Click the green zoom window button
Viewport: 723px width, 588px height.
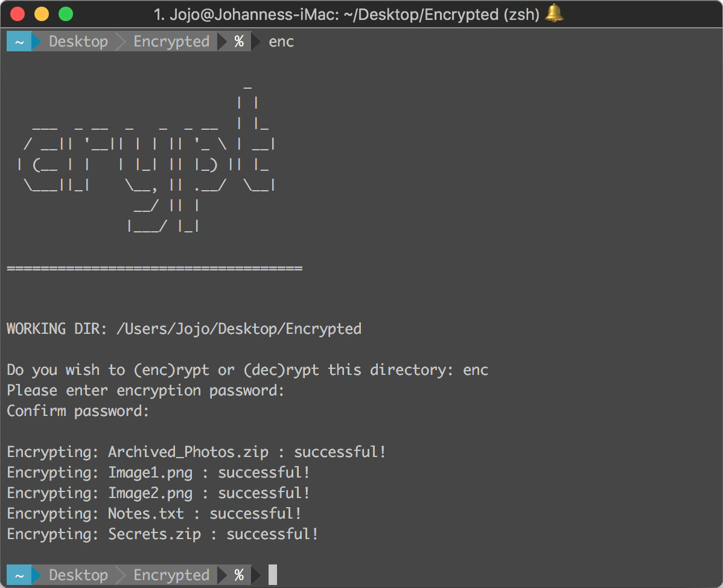(65, 14)
